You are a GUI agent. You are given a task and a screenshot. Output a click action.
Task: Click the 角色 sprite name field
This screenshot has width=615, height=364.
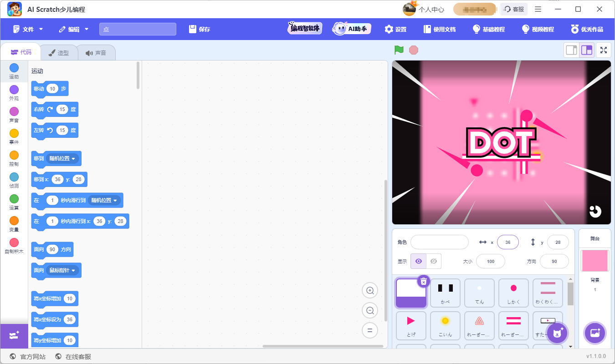pyautogui.click(x=440, y=243)
